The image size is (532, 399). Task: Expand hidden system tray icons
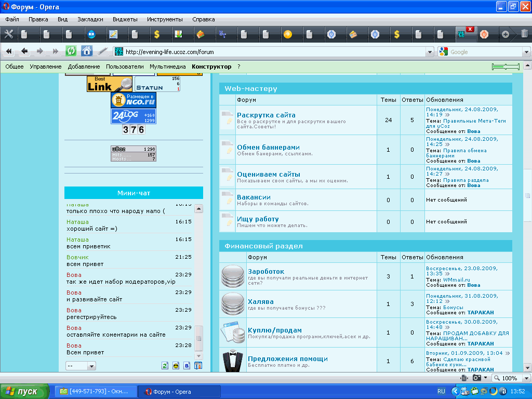click(x=455, y=391)
